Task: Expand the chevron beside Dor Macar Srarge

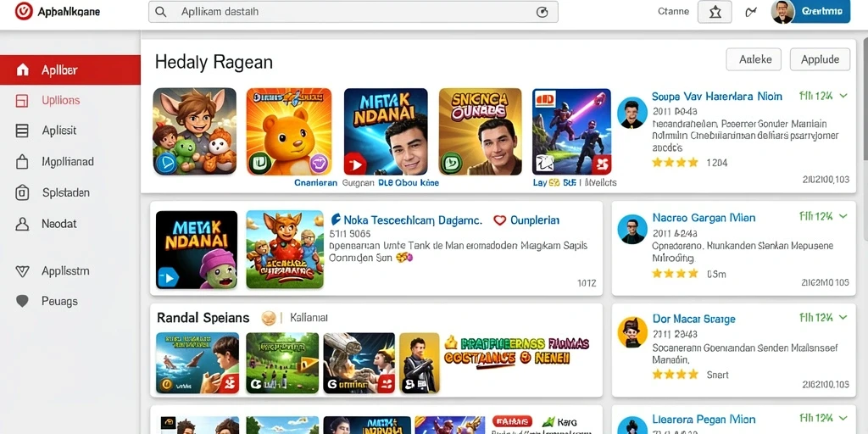Action: [x=843, y=318]
